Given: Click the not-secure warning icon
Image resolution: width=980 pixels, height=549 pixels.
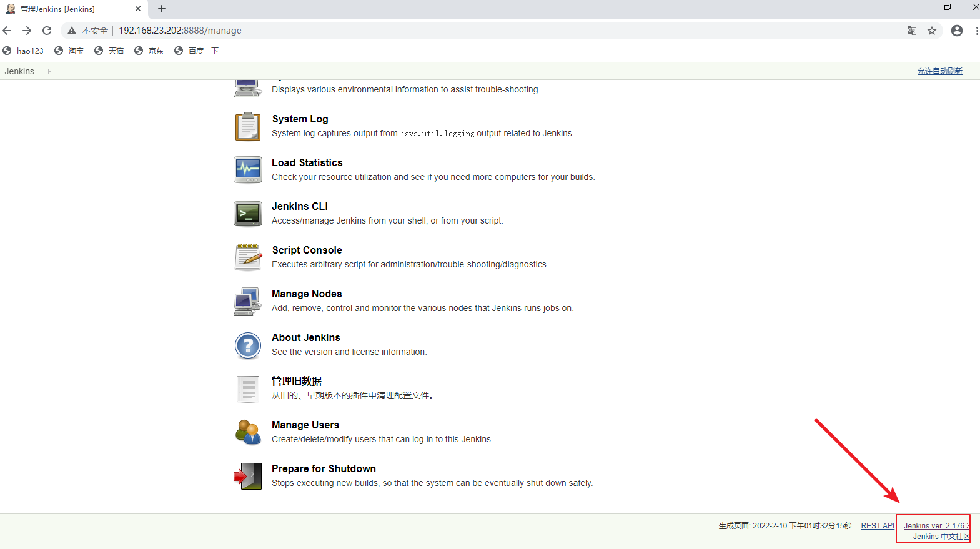Looking at the screenshot, I should pos(72,31).
